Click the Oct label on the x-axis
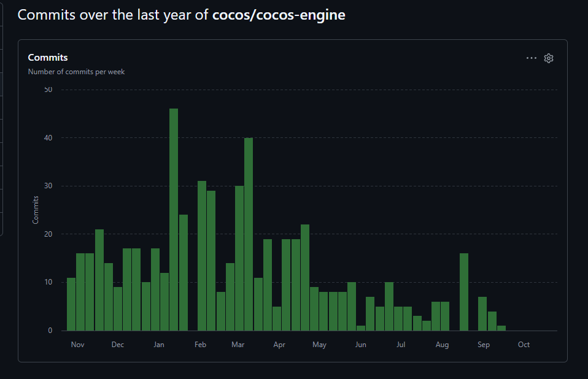The image size is (588, 379). [x=524, y=345]
